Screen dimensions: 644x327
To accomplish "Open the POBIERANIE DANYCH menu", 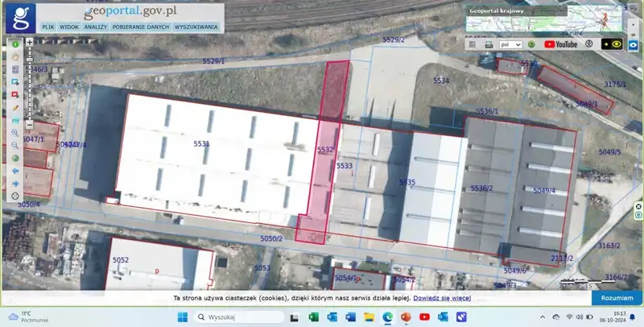I will [140, 27].
